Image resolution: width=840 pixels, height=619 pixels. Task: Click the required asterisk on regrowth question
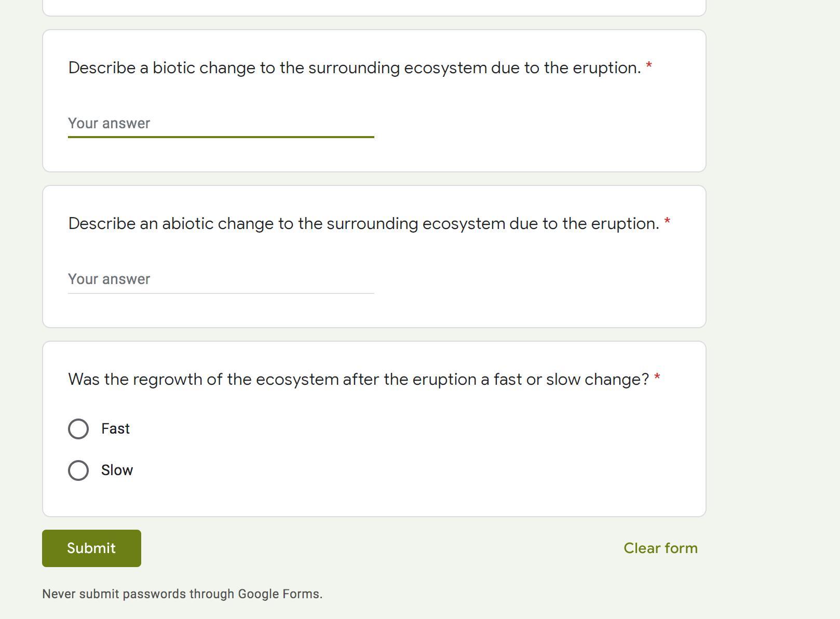tap(657, 378)
